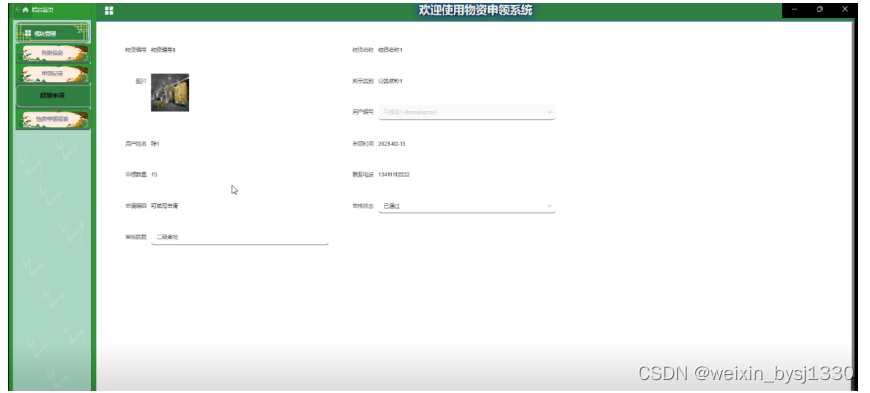
Task: Click the 图片 field label
Action: (141, 81)
